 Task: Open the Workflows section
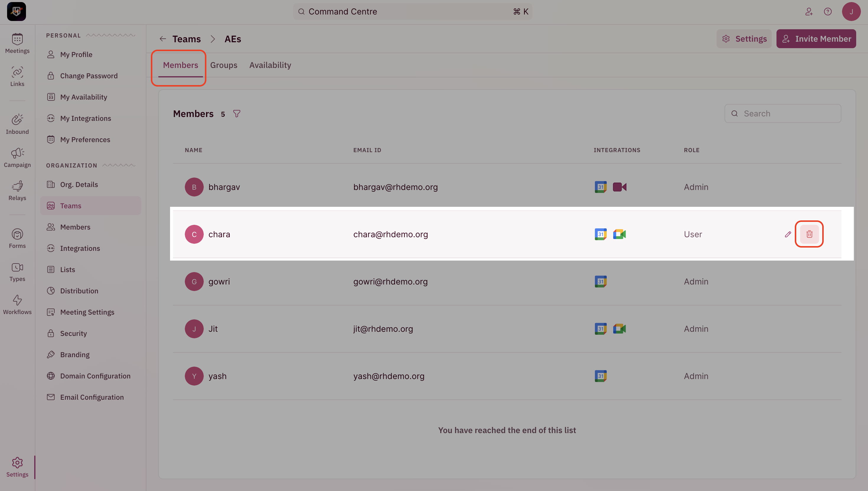point(17,305)
